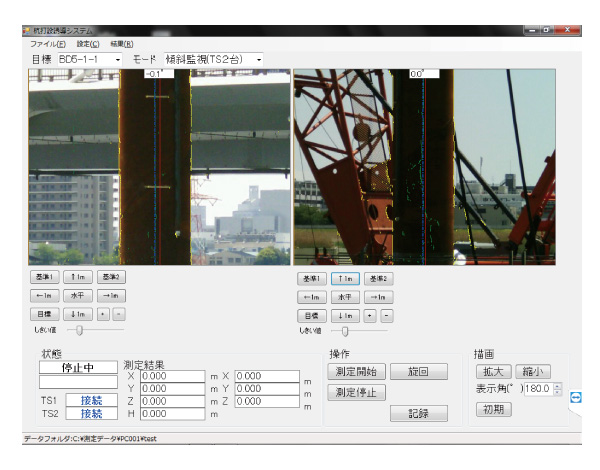The height and width of the screenshot is (470, 600).
Task: Zoom in with 拡大 button
Action: [x=494, y=372]
